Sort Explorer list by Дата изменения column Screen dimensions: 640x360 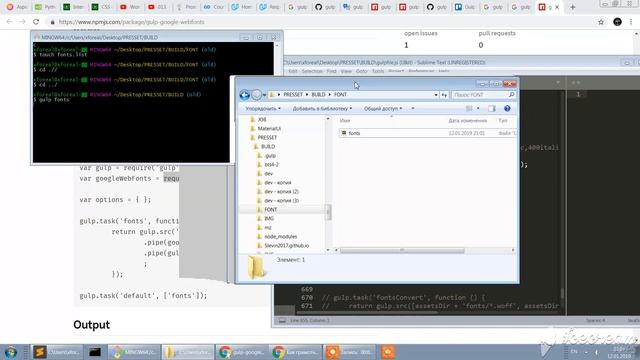click(467, 121)
